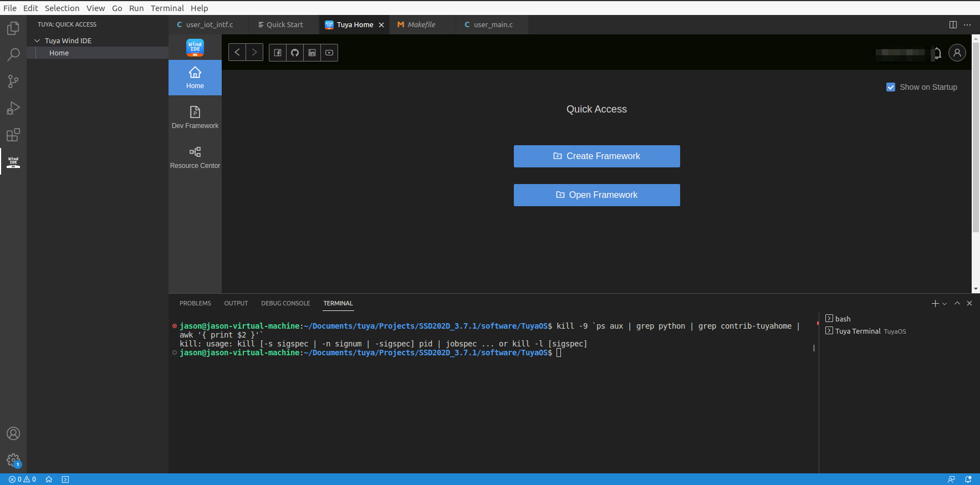Screen dimensions: 980x485
Task: Click the notification bell in Tuya header
Action: [937, 53]
